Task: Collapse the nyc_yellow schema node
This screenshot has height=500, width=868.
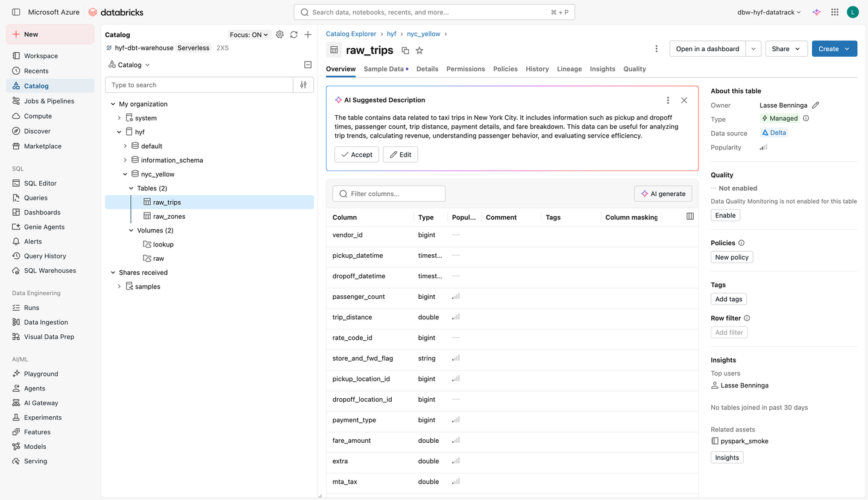Action: click(125, 174)
